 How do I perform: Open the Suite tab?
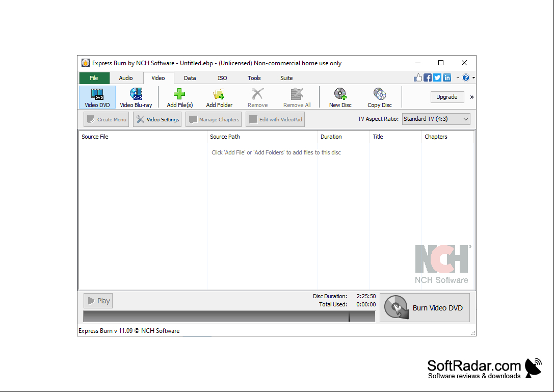286,78
